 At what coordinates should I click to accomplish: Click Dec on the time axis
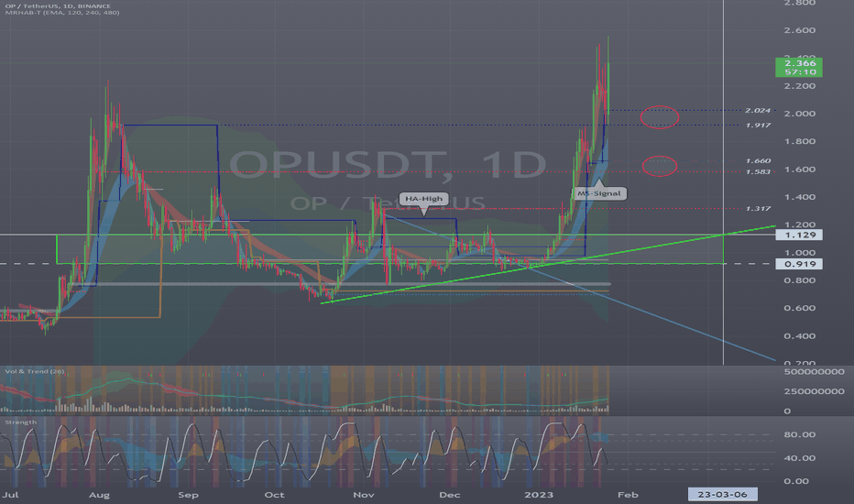coord(450,495)
